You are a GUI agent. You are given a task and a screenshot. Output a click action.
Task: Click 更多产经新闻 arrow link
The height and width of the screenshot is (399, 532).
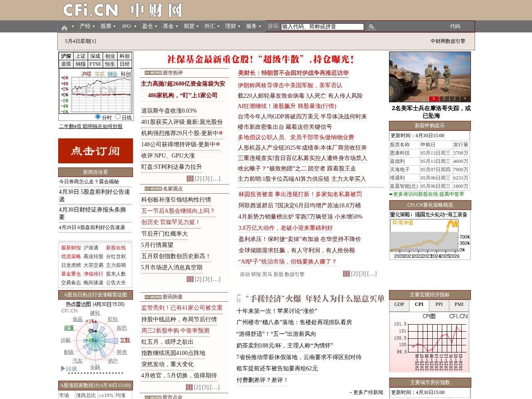[366, 392]
